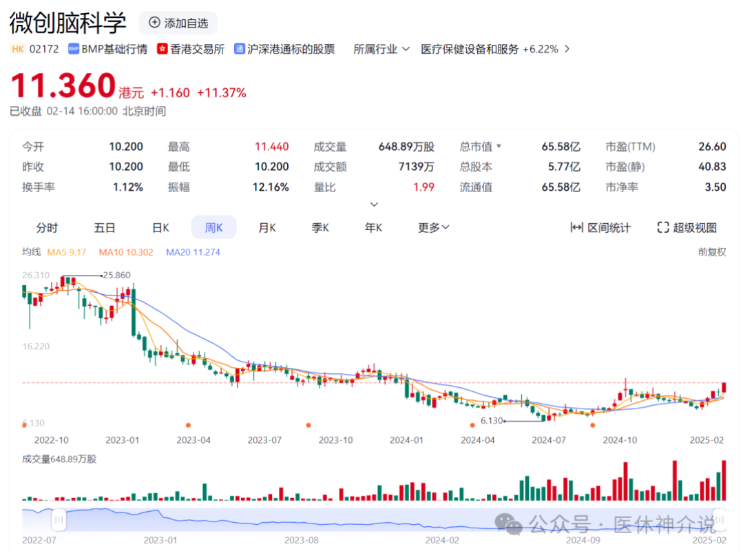Click the stock code 02172
Image resolution: width=743 pixels, height=560 pixels.
point(44,49)
